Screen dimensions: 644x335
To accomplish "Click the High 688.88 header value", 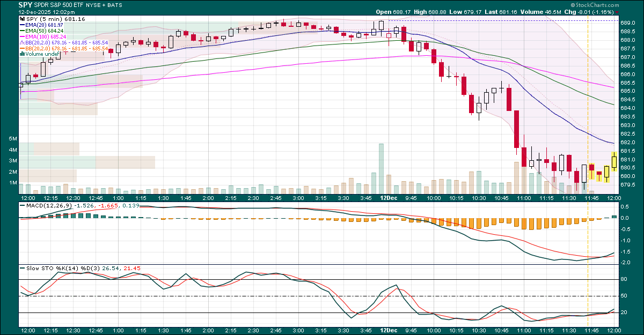I will (430, 12).
